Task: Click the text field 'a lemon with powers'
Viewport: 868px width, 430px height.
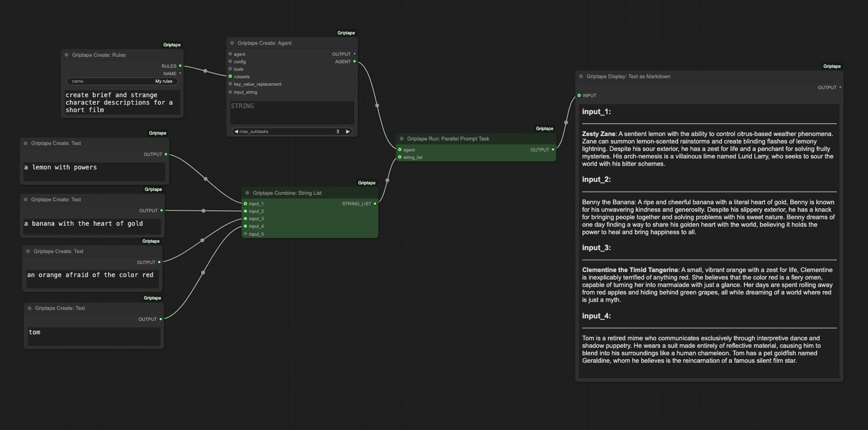Action: coord(94,171)
